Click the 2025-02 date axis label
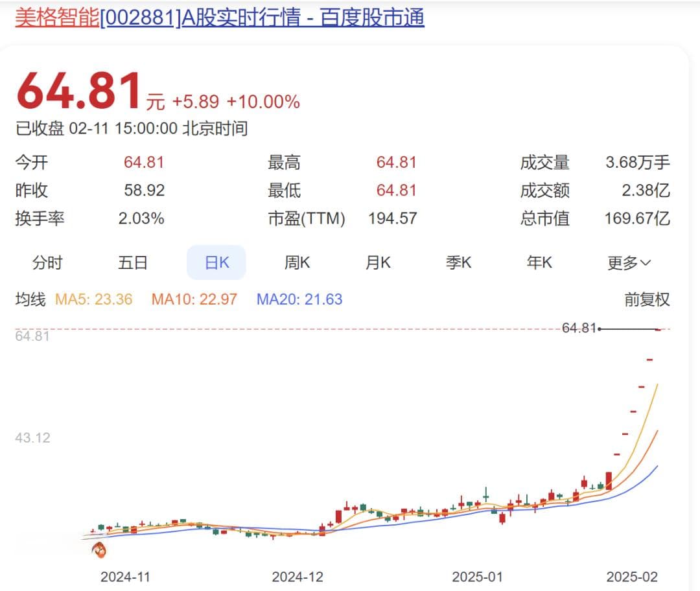 click(x=632, y=577)
